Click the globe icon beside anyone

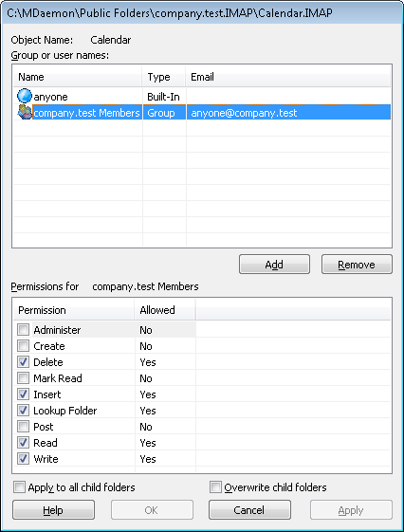pyautogui.click(x=24, y=96)
